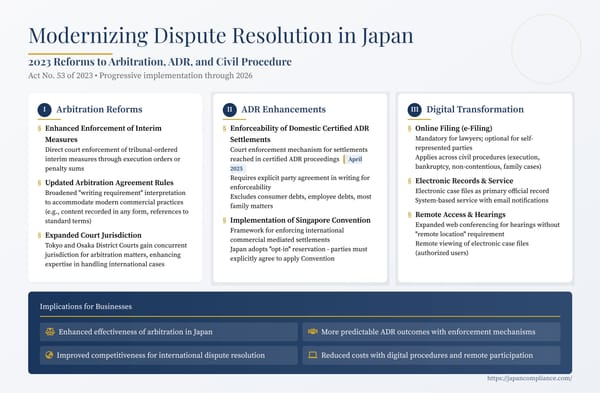Click the Roman numeral I section badge
Screen dimensions: 600x393
[x=44, y=110]
